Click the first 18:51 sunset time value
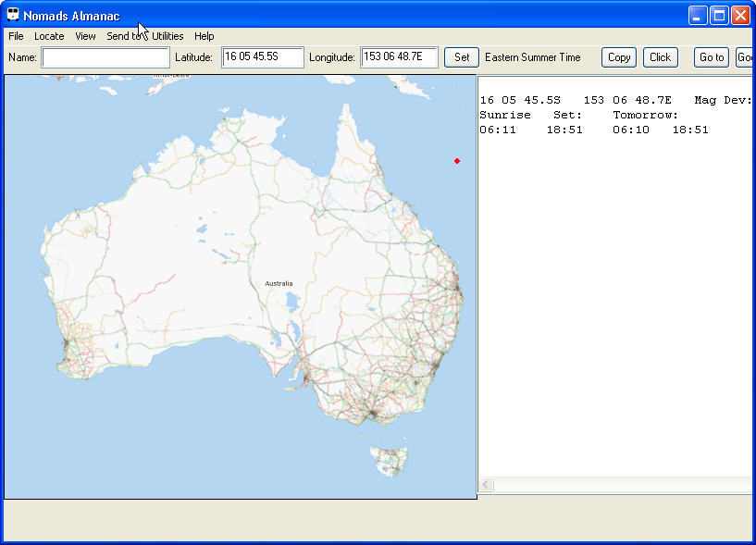 (x=564, y=130)
